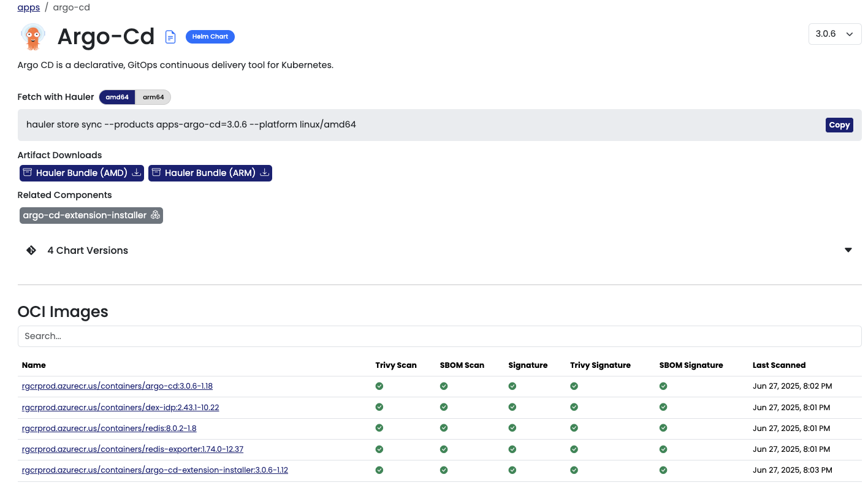Click Signature checkmark for extension-installer:3.0.6-1.12 row
868x485 pixels.
click(x=512, y=470)
